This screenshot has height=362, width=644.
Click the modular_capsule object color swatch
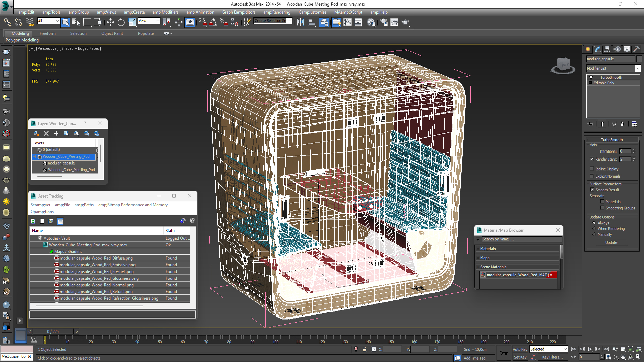pos(639,59)
